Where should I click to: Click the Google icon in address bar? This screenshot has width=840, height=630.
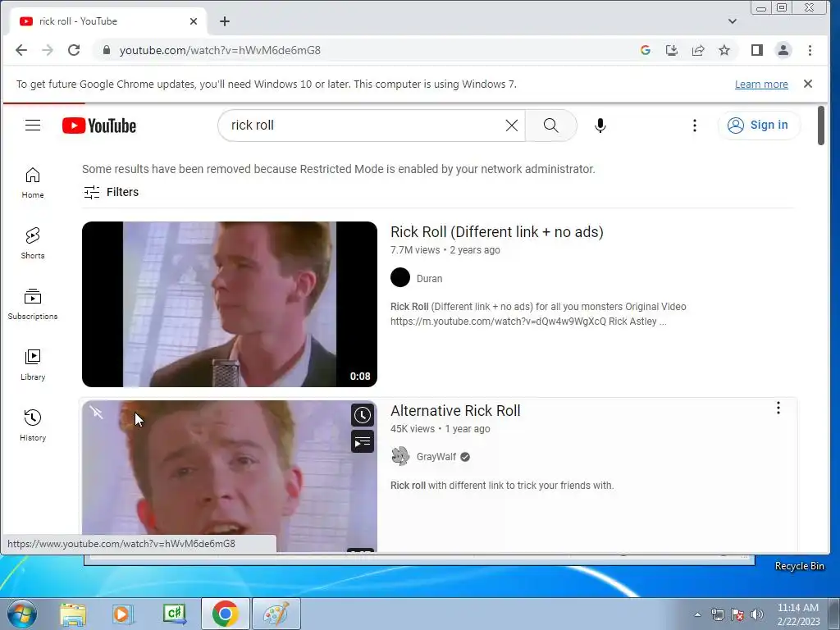point(645,50)
